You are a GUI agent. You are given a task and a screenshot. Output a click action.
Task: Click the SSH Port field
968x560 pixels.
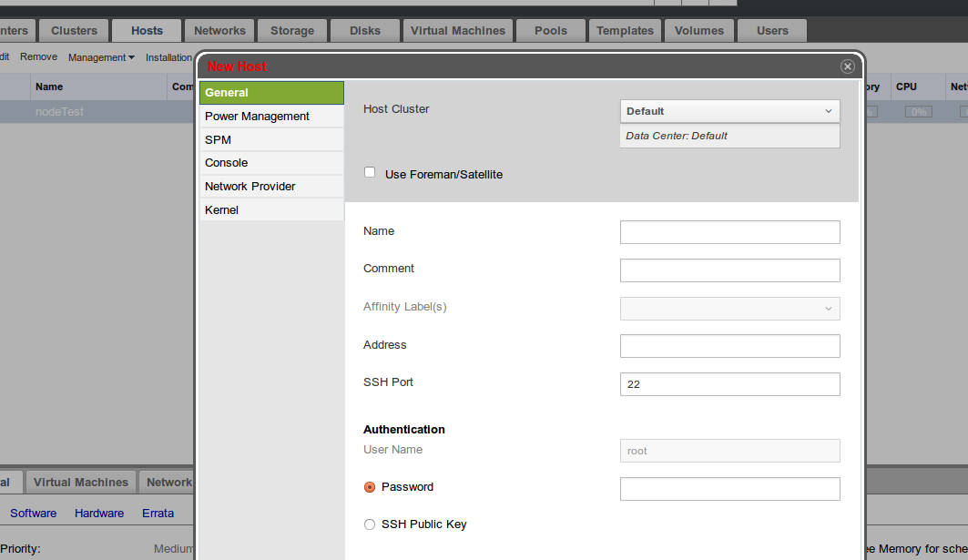(729, 384)
